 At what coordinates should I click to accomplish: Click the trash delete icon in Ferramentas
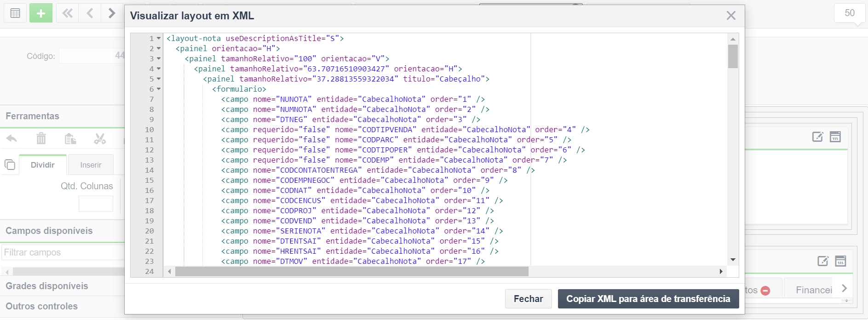[x=41, y=138]
